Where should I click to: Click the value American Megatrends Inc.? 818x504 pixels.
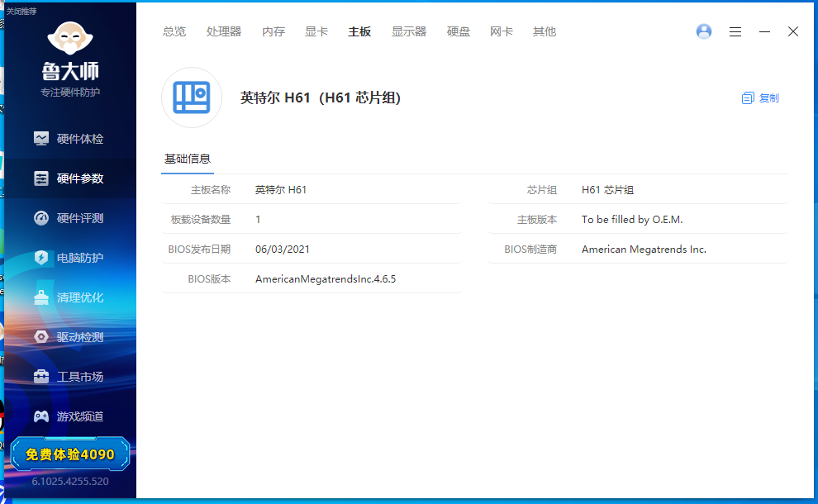coord(644,250)
